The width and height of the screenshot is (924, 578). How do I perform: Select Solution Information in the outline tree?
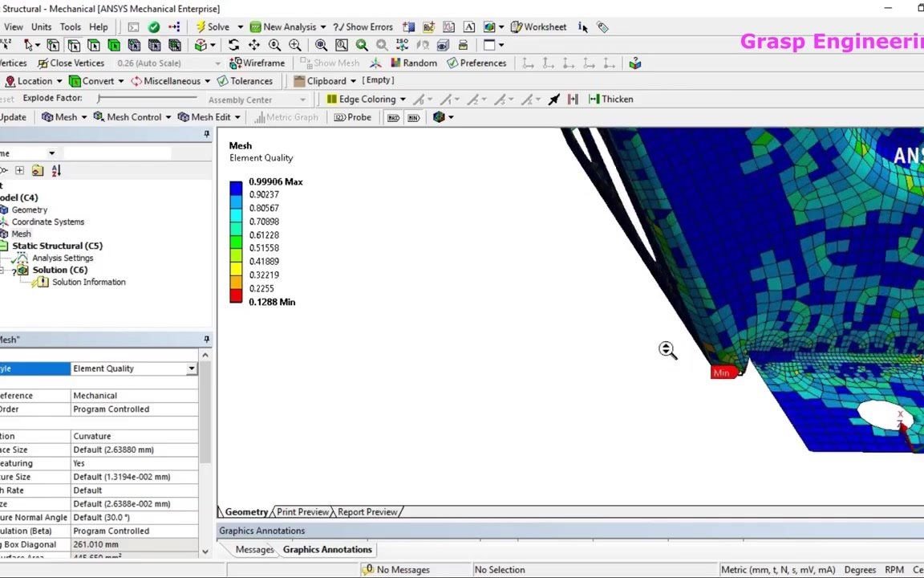tap(89, 282)
